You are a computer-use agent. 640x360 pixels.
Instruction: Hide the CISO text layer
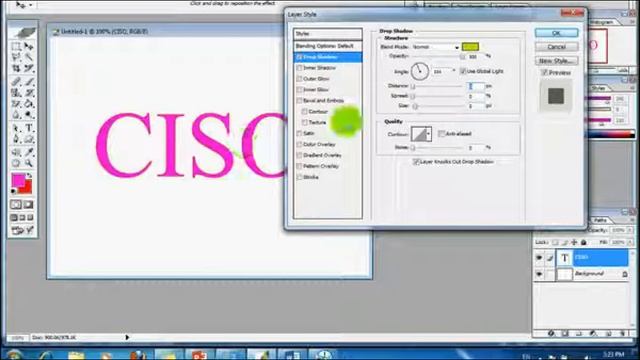pyautogui.click(x=539, y=258)
